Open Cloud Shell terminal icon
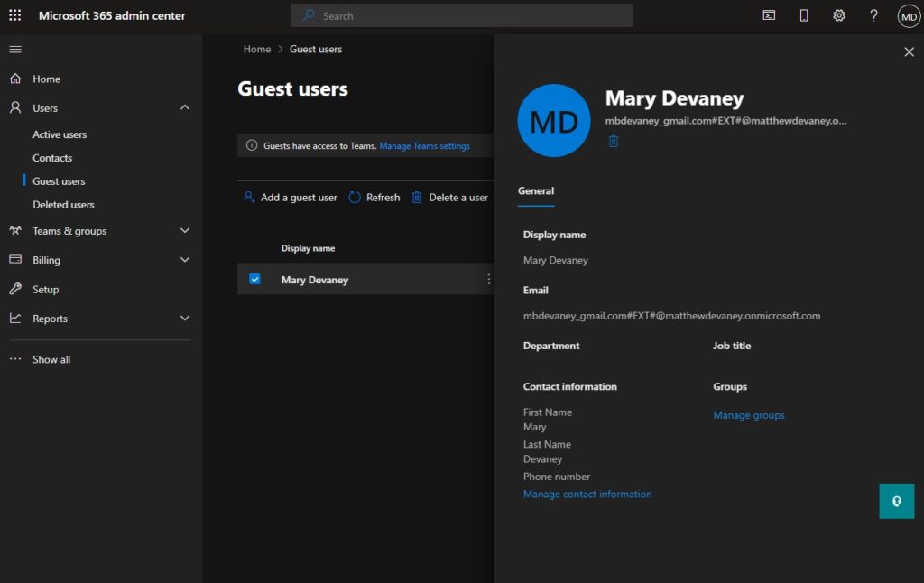 pos(769,15)
